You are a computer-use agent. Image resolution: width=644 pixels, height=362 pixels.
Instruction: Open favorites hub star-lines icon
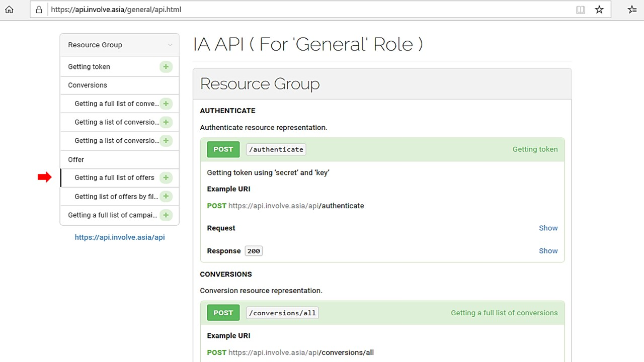[x=632, y=10]
